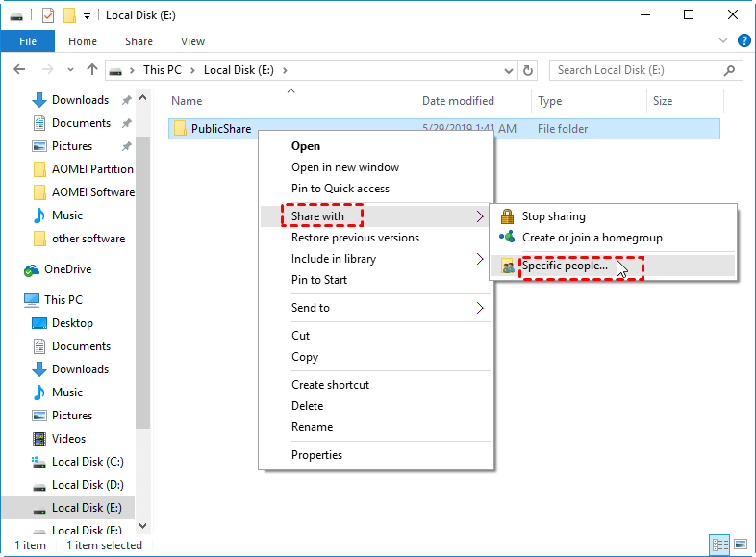
Task: Go up one folder level arrow
Action: coord(92,70)
